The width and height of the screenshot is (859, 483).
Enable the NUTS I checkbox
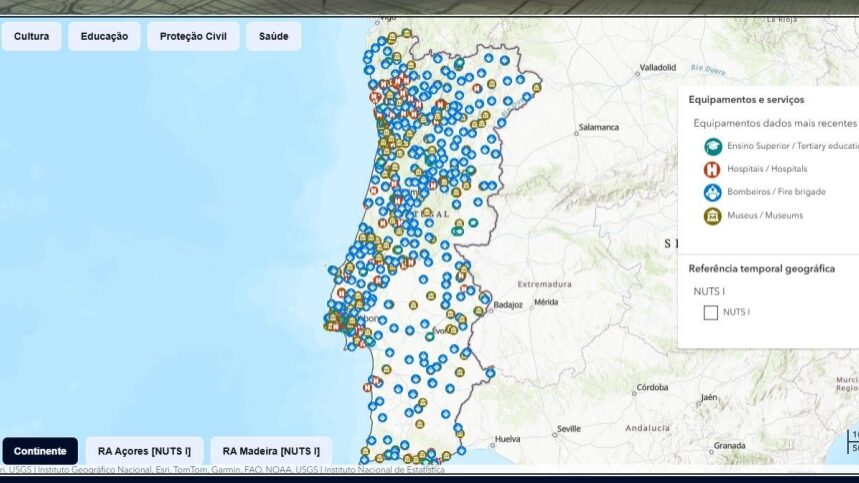point(710,312)
